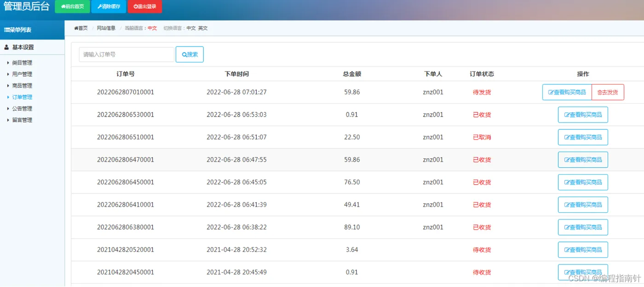Image resolution: width=644 pixels, height=287 pixels.
Task: Select order number 2021042820450001
Action: pos(126,272)
